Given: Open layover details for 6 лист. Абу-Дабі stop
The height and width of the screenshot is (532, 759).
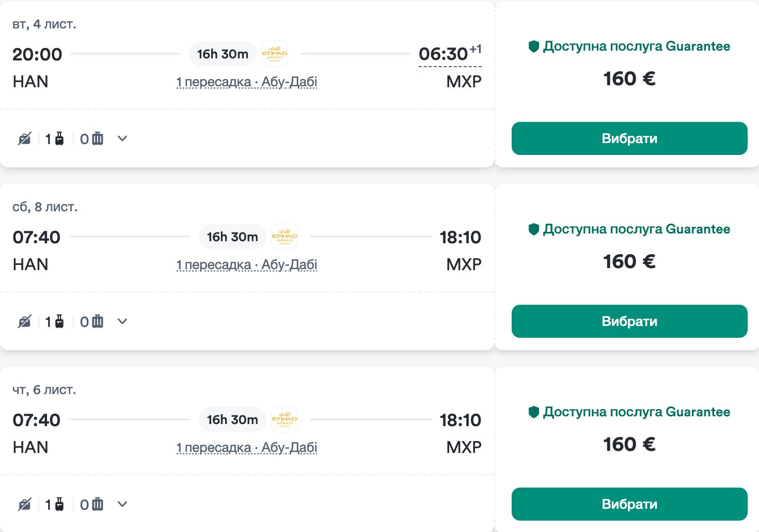Looking at the screenshot, I should point(247,448).
